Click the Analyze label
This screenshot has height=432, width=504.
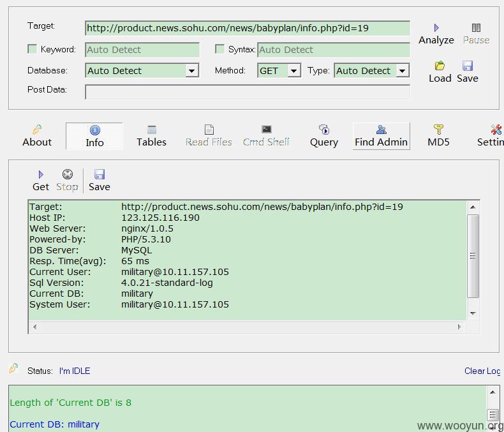(x=436, y=40)
